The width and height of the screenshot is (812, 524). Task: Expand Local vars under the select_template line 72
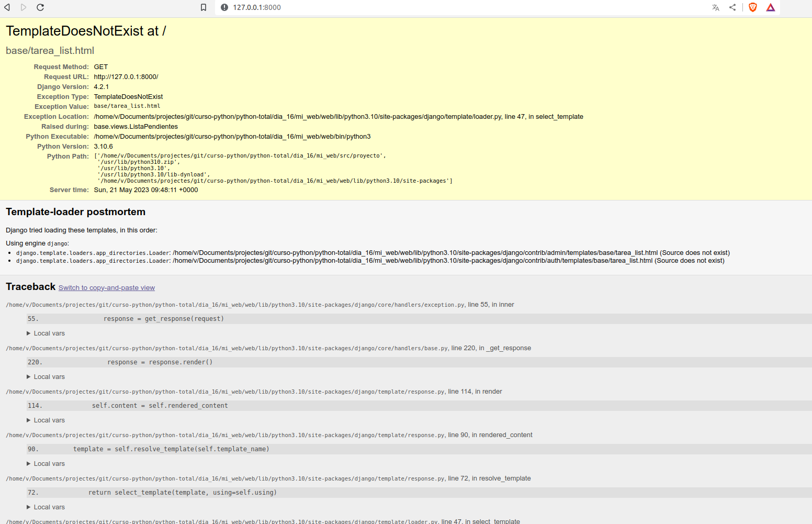click(46, 507)
